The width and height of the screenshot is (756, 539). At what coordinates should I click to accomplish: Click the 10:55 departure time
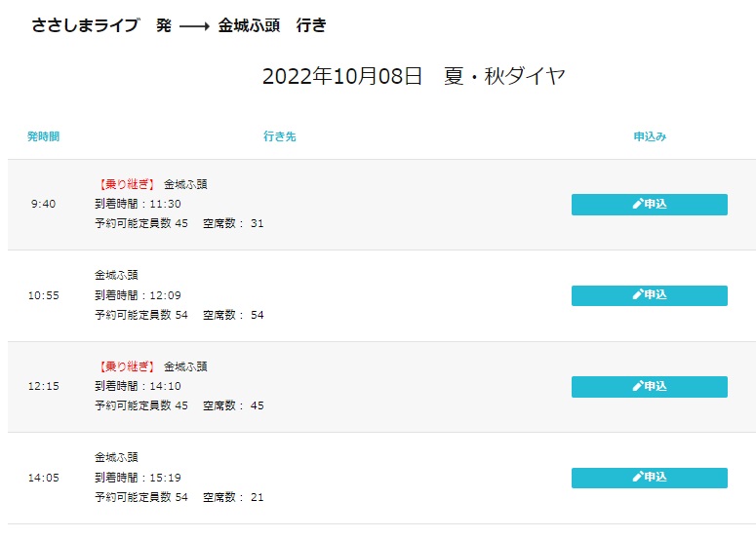click(x=43, y=295)
